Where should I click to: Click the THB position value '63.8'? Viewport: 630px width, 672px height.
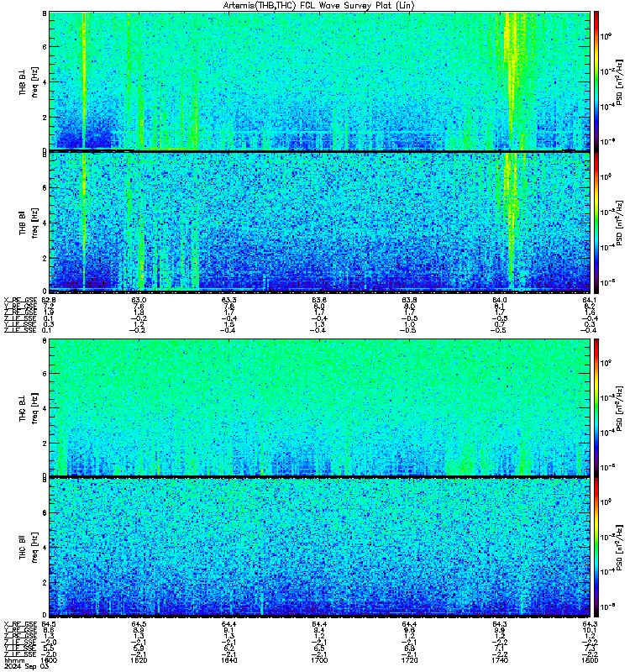tap(409, 300)
